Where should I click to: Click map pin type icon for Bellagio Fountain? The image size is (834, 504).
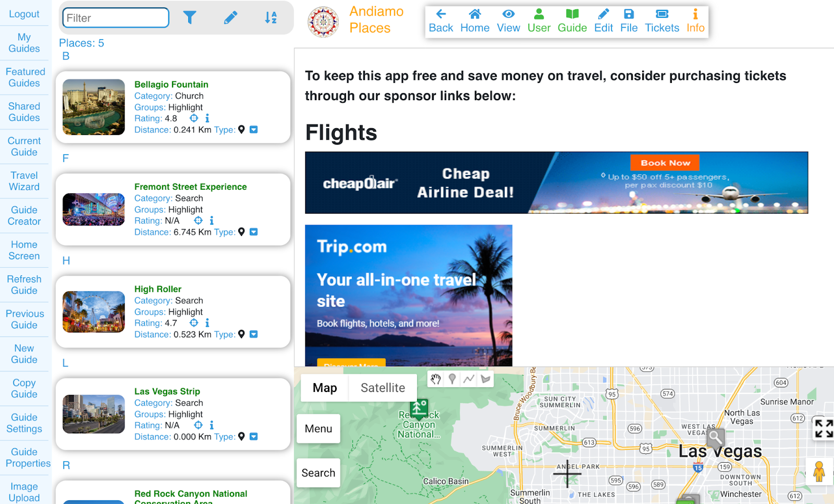click(241, 129)
